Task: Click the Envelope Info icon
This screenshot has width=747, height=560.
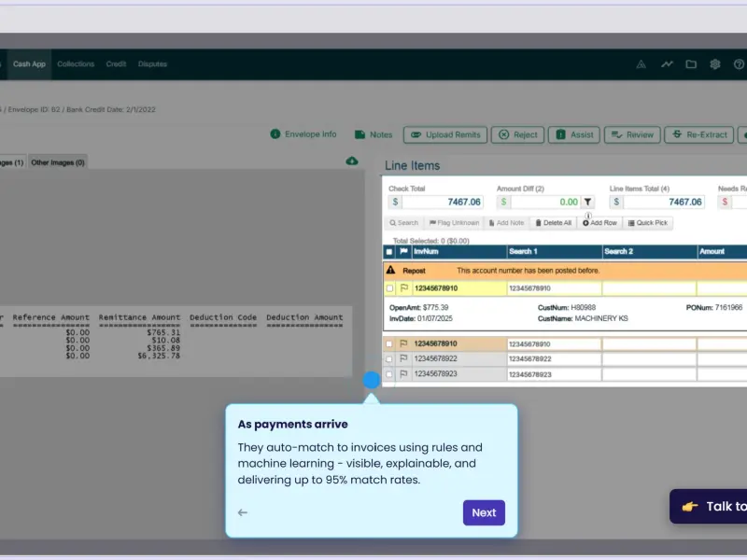Action: [275, 134]
